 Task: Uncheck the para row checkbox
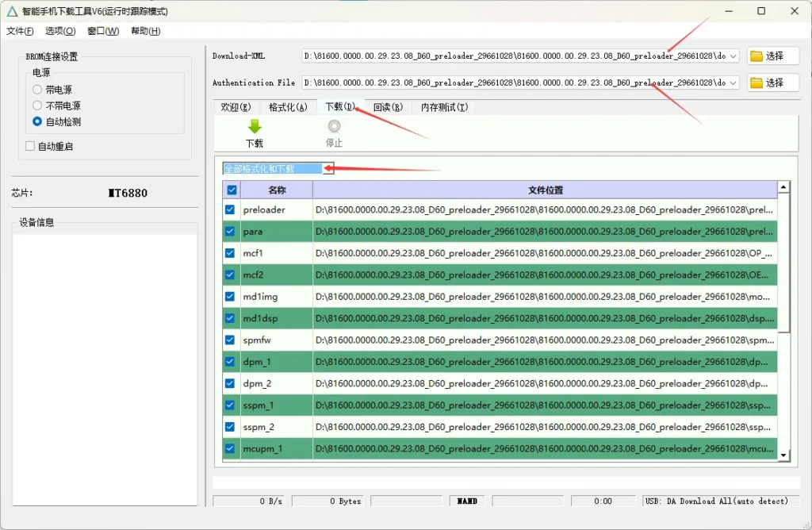tap(230, 232)
